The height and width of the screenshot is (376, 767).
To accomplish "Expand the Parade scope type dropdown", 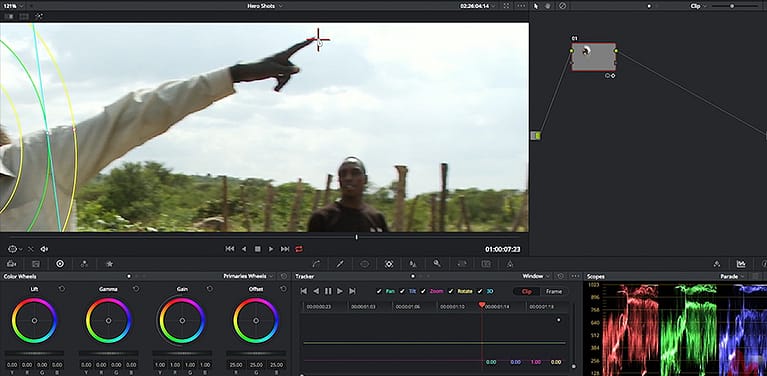I will [x=732, y=276].
